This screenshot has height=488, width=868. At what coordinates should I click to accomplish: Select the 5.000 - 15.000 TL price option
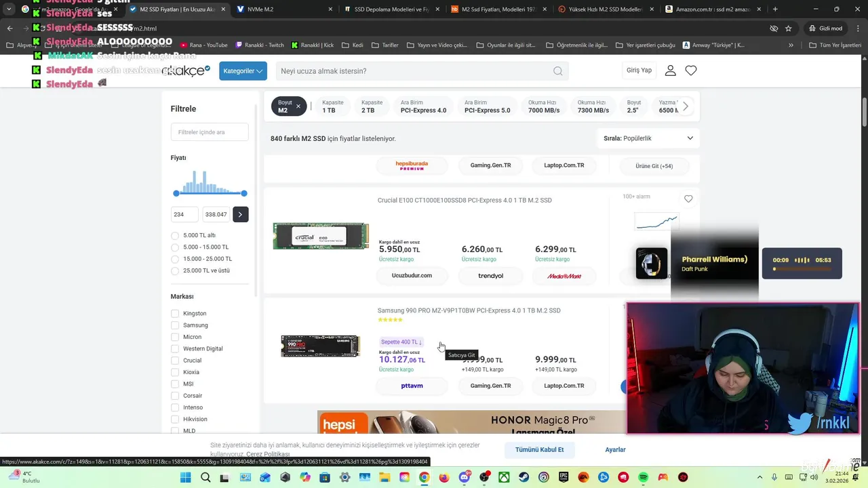(x=175, y=247)
